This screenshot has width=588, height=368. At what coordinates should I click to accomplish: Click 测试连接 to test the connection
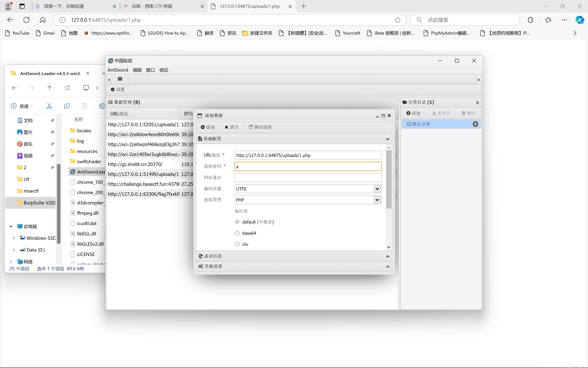click(x=260, y=127)
